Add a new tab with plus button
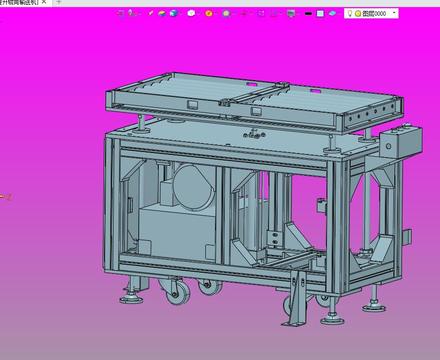 coord(59,2)
